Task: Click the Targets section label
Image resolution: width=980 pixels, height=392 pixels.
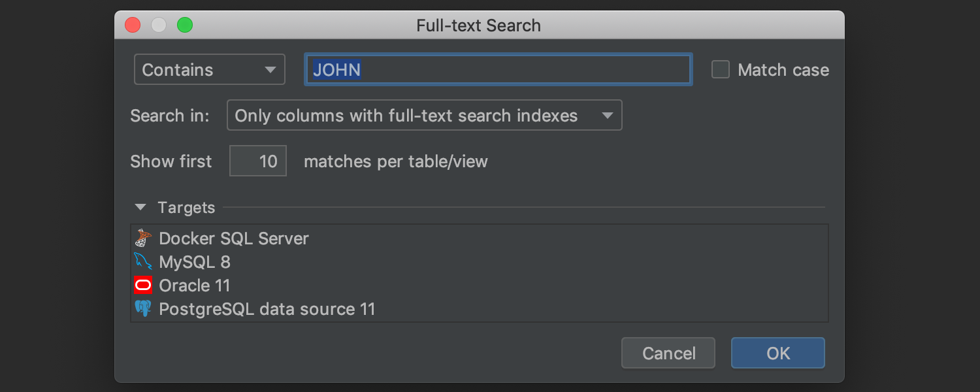Action: point(186,207)
